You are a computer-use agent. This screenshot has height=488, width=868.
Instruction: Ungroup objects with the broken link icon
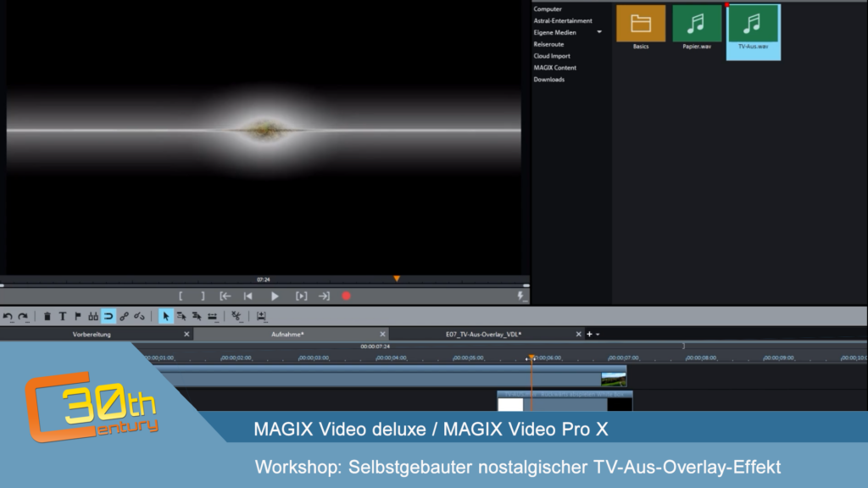(140, 317)
